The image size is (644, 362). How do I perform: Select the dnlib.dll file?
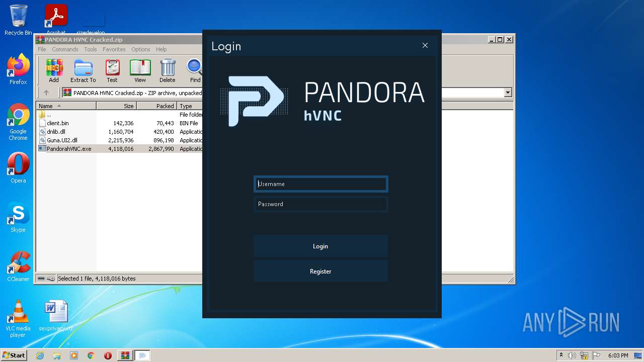(119, 132)
